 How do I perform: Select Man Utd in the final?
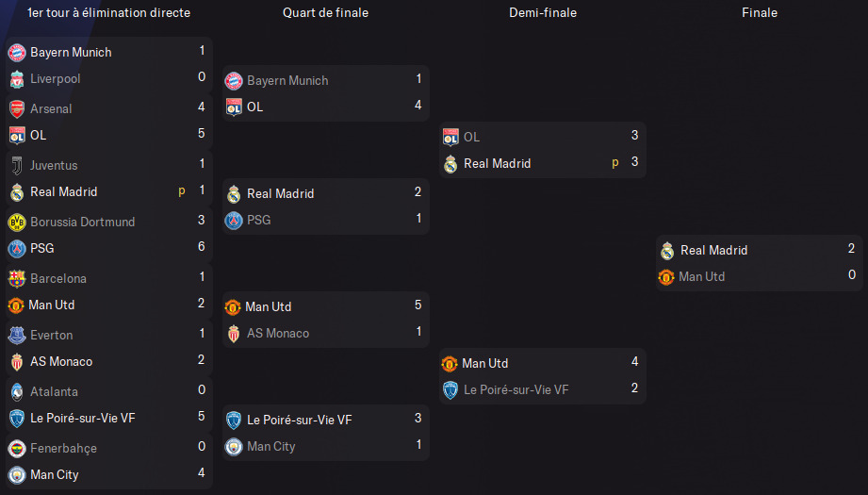tap(701, 277)
